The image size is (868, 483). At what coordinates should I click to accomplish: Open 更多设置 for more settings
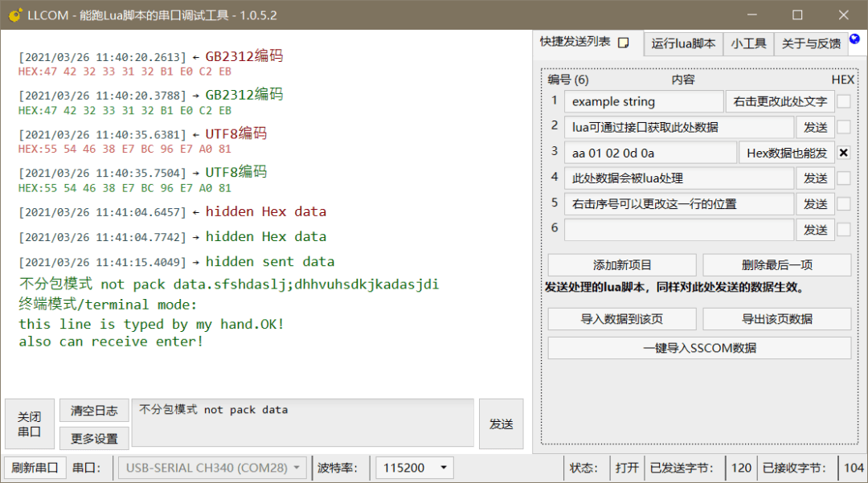point(93,438)
